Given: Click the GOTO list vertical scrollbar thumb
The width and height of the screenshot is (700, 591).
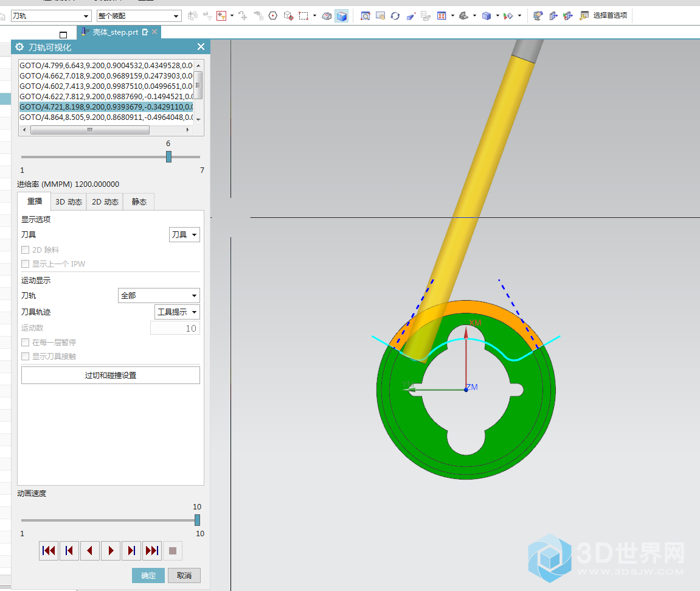Looking at the screenshot, I should 198,85.
